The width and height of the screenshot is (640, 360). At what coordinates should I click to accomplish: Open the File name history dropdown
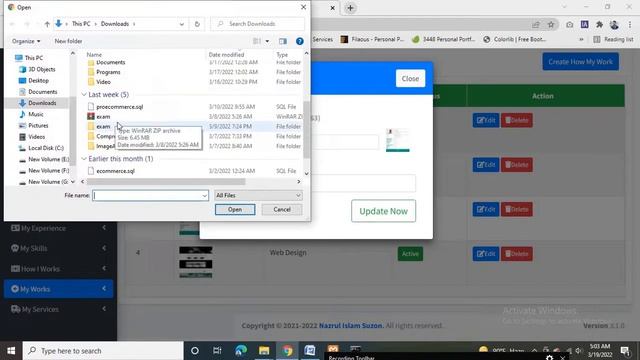(204, 196)
